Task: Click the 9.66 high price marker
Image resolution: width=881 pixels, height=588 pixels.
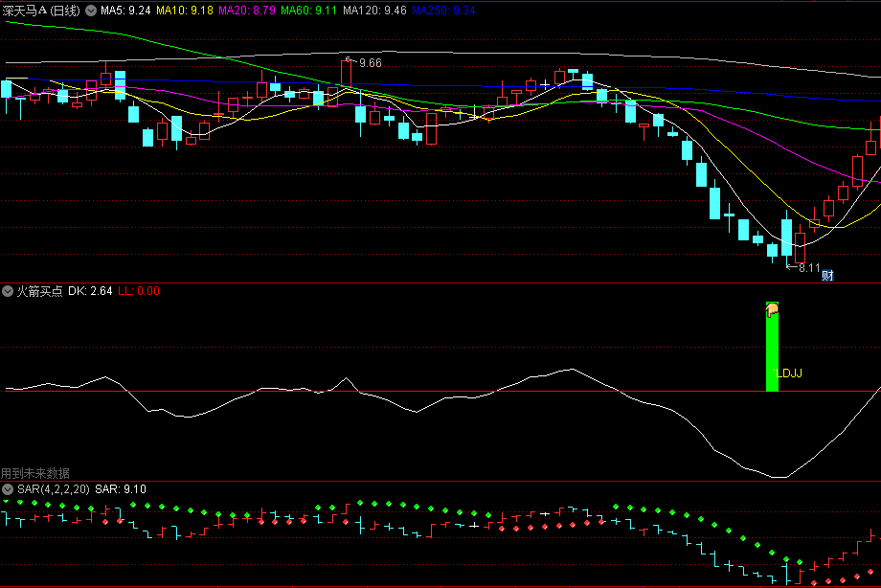Action: [x=371, y=63]
